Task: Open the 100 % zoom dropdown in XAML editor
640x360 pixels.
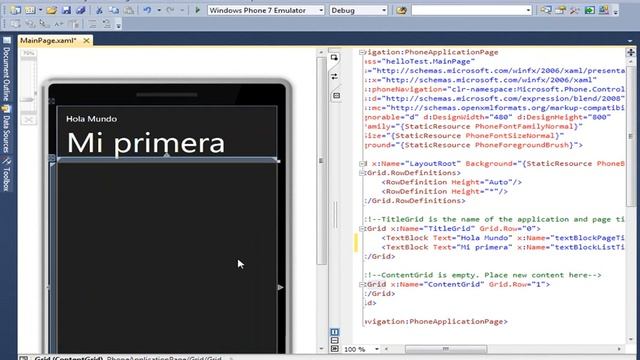Action: [x=376, y=349]
